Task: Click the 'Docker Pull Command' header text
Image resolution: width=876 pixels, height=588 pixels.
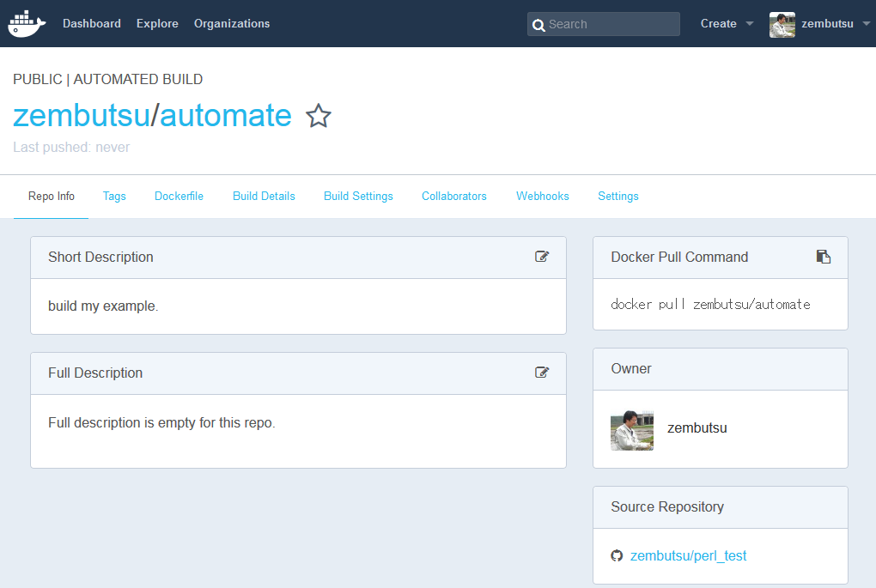Action: tap(679, 257)
